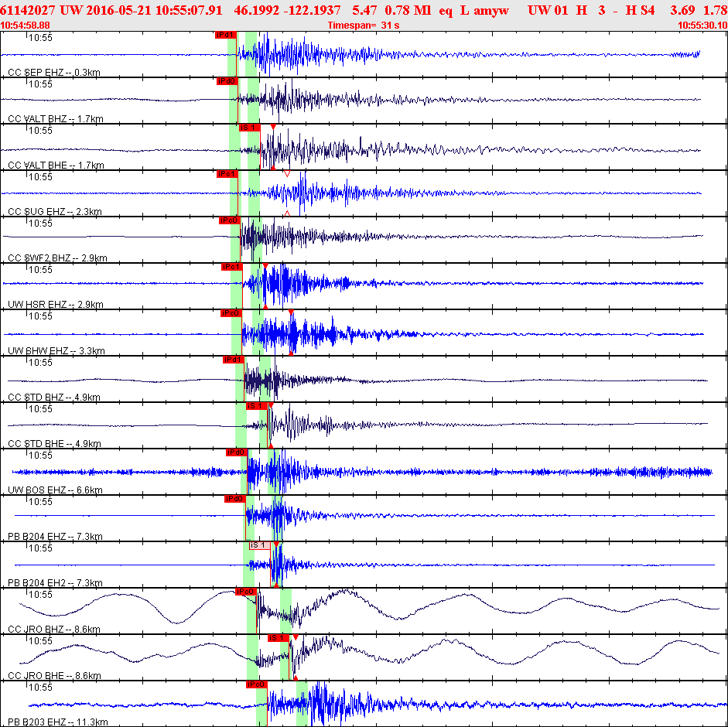Viewport: 728px width, 727px height.
Task: Click the station label CC SUG EHZ -- 2.3km
Action: [55, 212]
